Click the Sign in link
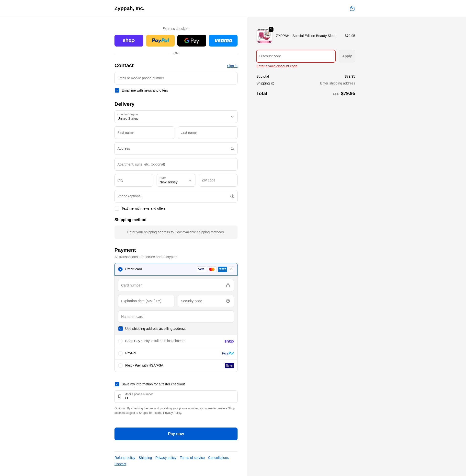This screenshot has height=476, width=466. tap(232, 66)
